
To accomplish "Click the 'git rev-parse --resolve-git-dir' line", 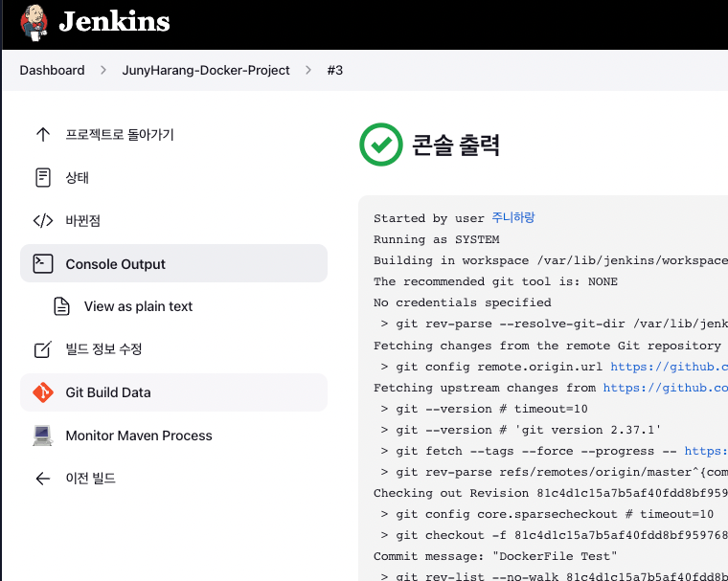I will (555, 324).
